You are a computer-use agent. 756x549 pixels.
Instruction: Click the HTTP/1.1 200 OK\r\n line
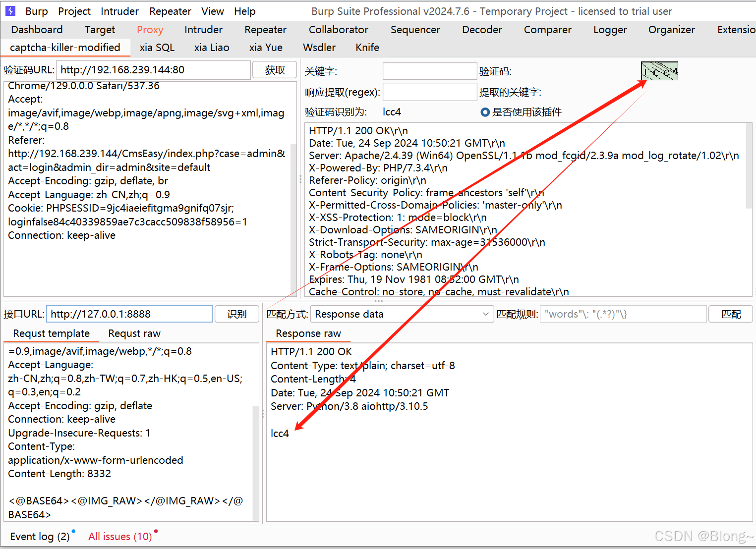pyautogui.click(x=358, y=131)
